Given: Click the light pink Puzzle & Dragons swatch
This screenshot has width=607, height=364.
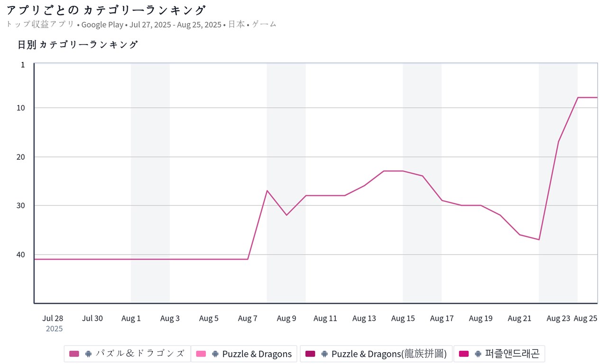Looking at the screenshot, I should pos(201,354).
